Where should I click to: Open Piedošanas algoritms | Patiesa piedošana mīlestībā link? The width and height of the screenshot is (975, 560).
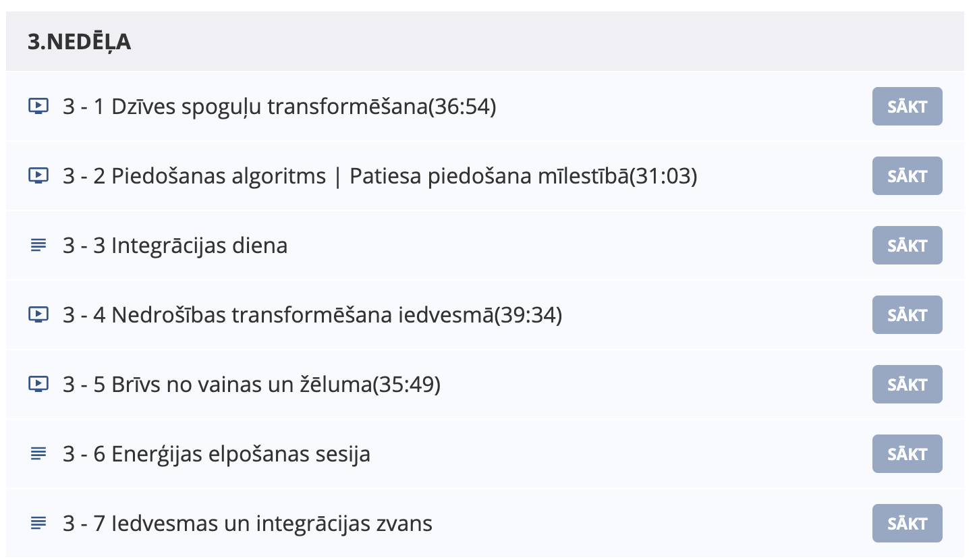point(380,176)
